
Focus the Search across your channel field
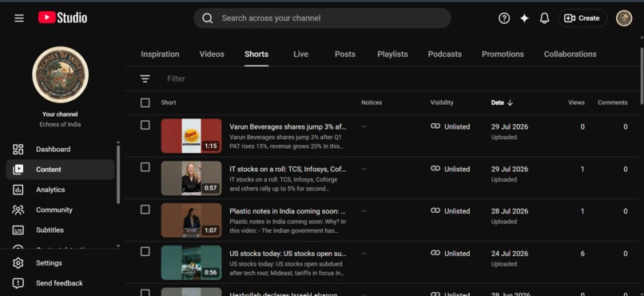[x=322, y=18]
